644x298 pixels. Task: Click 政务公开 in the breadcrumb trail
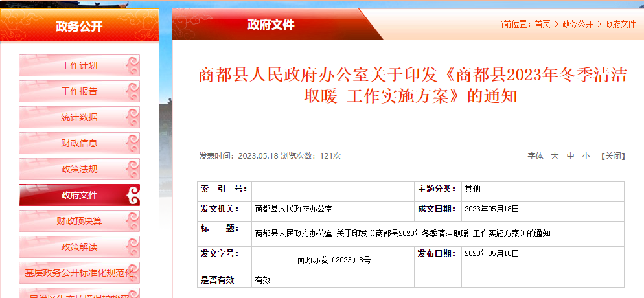[x=577, y=24]
